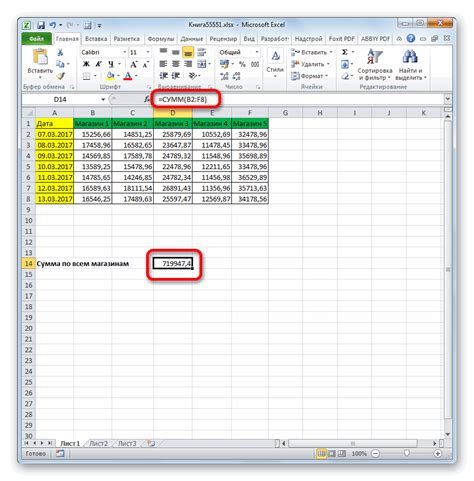Click the Insert Function fx icon

pyautogui.click(x=147, y=99)
